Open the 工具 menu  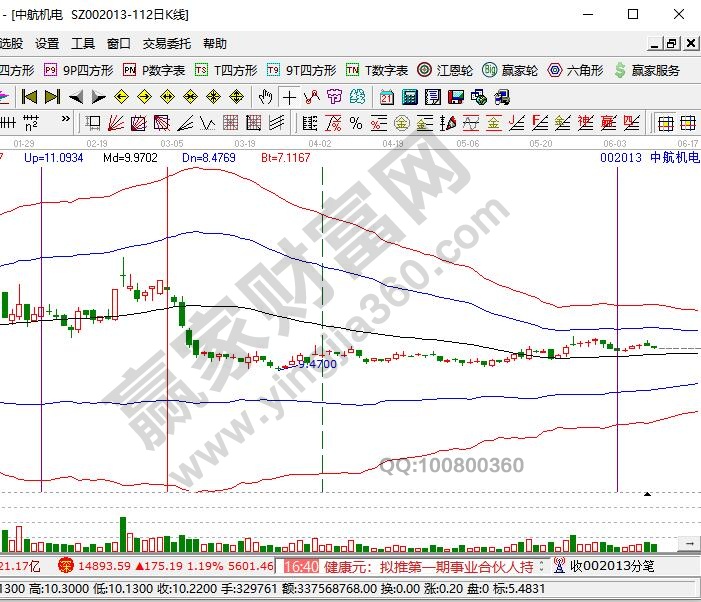pos(83,44)
